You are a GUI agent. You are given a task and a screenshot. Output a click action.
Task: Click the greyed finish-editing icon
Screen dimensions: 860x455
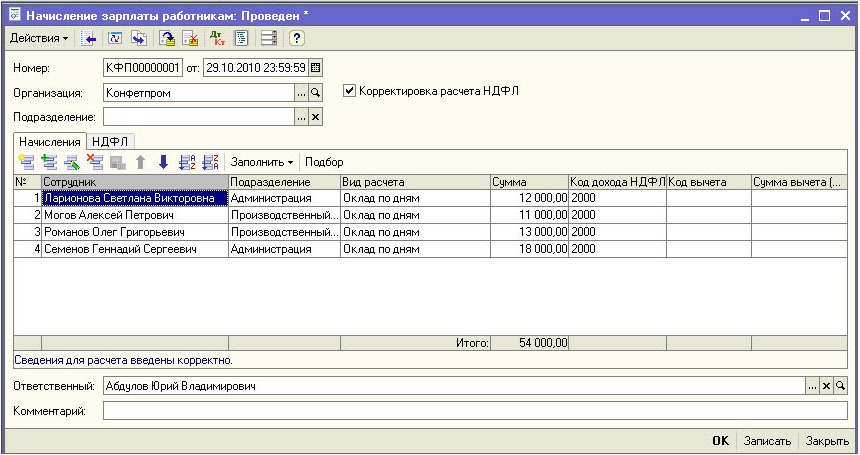(118, 162)
